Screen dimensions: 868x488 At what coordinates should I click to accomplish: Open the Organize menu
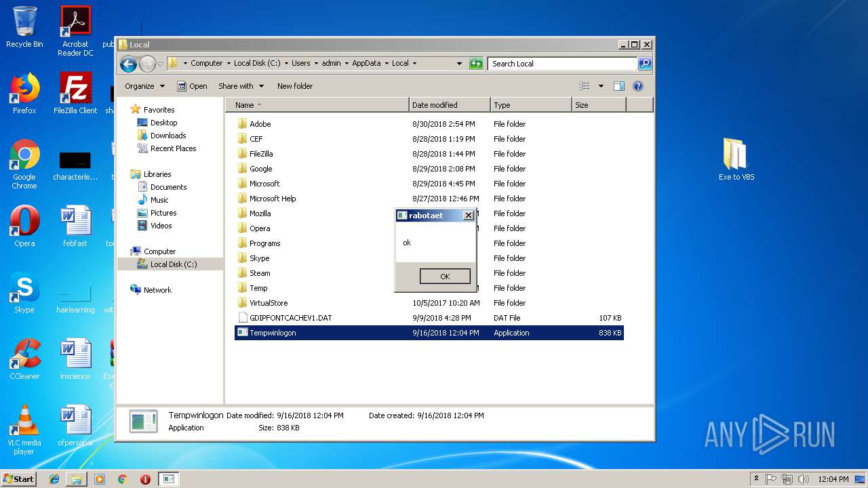144,86
